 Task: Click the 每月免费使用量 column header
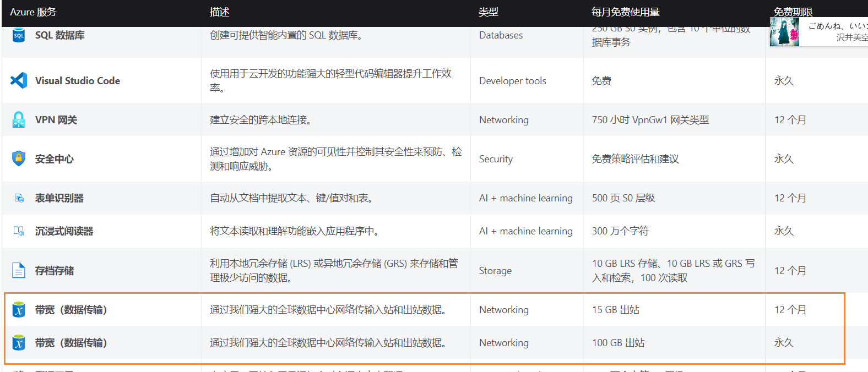(x=626, y=12)
